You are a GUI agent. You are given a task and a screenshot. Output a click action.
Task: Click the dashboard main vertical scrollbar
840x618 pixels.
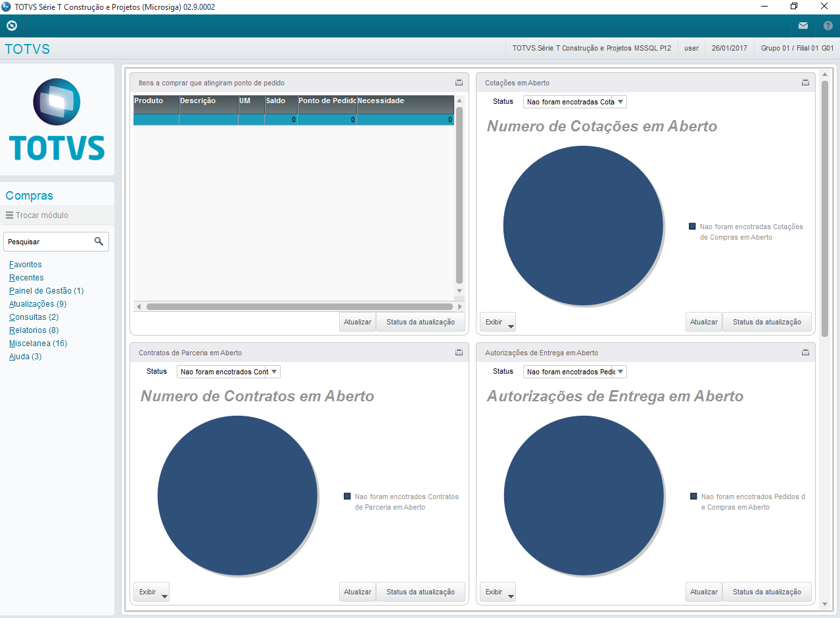pos(825,208)
